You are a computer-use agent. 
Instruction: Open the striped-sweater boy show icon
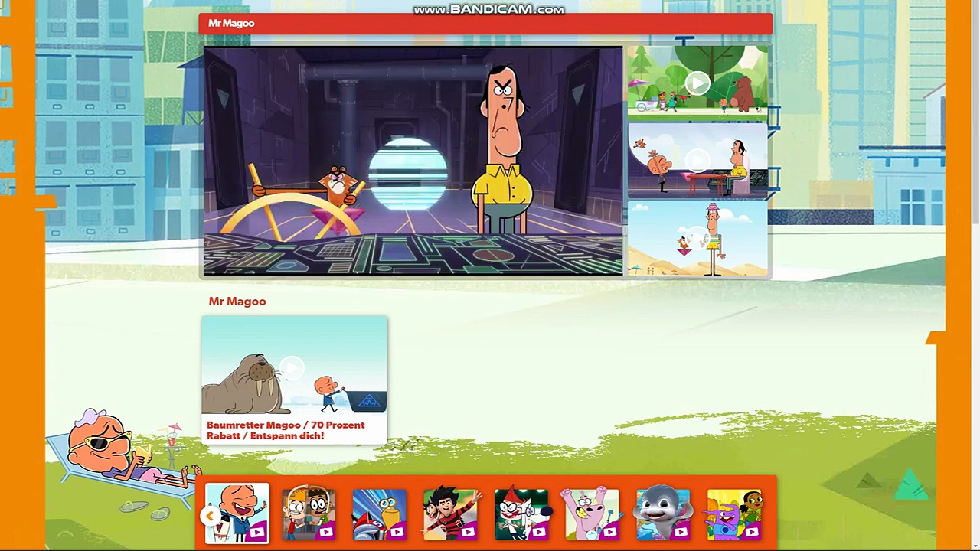pyautogui.click(x=451, y=514)
